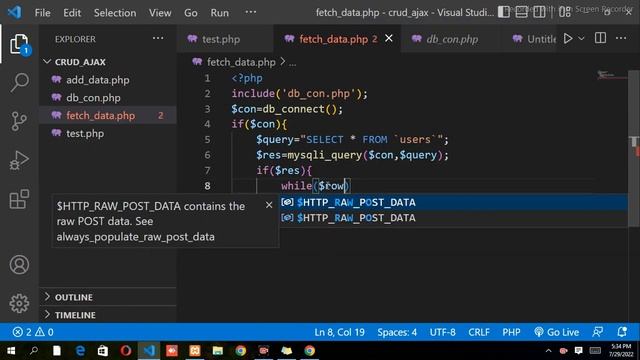Open the Selection menu

(x=115, y=13)
